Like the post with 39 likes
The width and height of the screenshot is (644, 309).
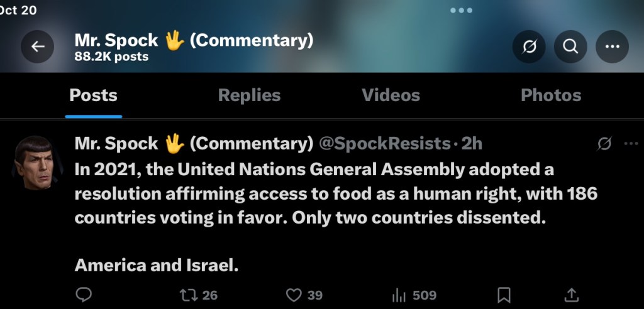coord(304,295)
